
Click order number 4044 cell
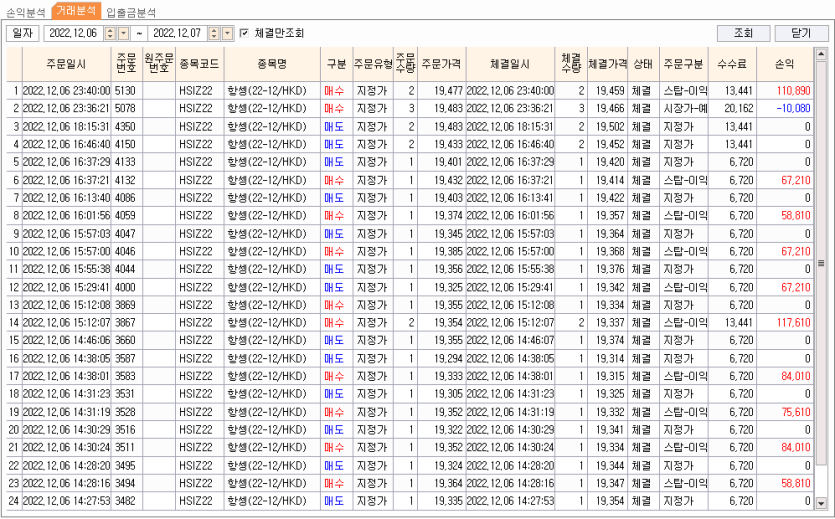click(127, 269)
